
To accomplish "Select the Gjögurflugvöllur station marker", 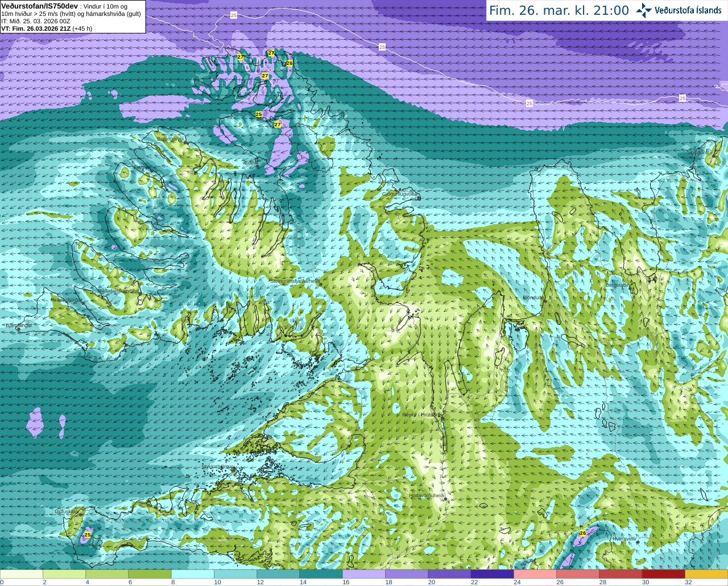I will 419,198.
